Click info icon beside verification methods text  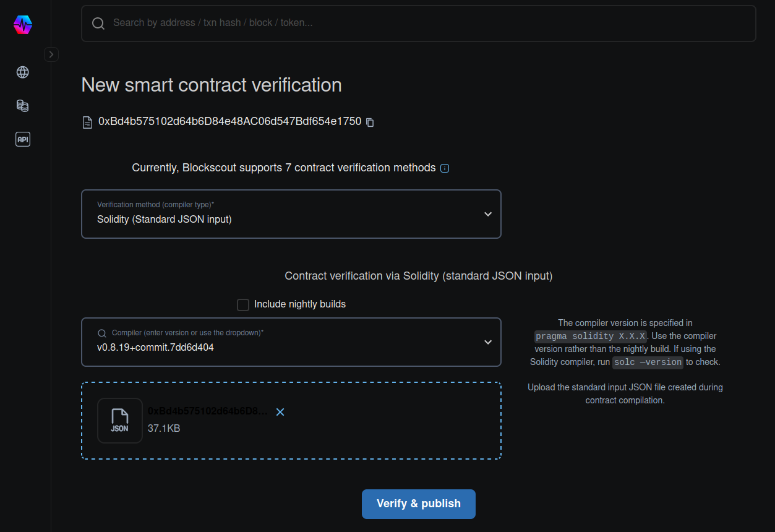coord(445,168)
